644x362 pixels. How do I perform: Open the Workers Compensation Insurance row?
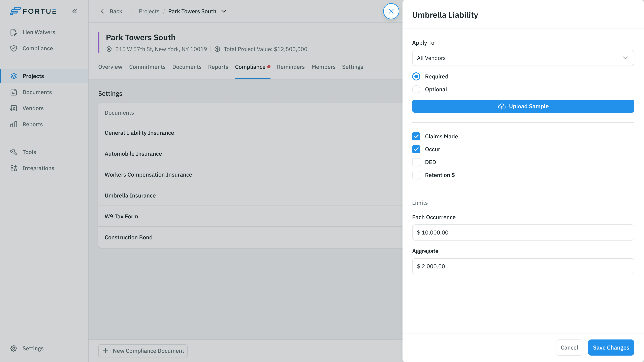coord(250,175)
